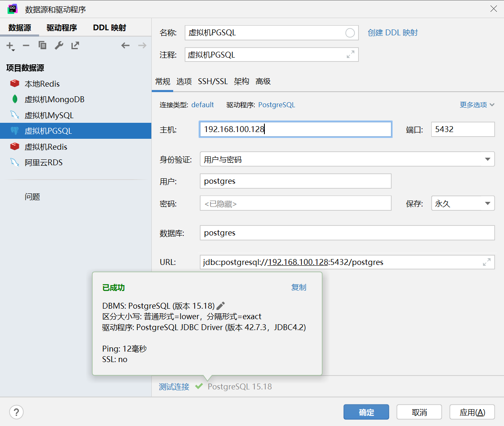Viewport: 504px width, 426px height.
Task: Click the make-global export arrow icon
Action: click(75, 46)
